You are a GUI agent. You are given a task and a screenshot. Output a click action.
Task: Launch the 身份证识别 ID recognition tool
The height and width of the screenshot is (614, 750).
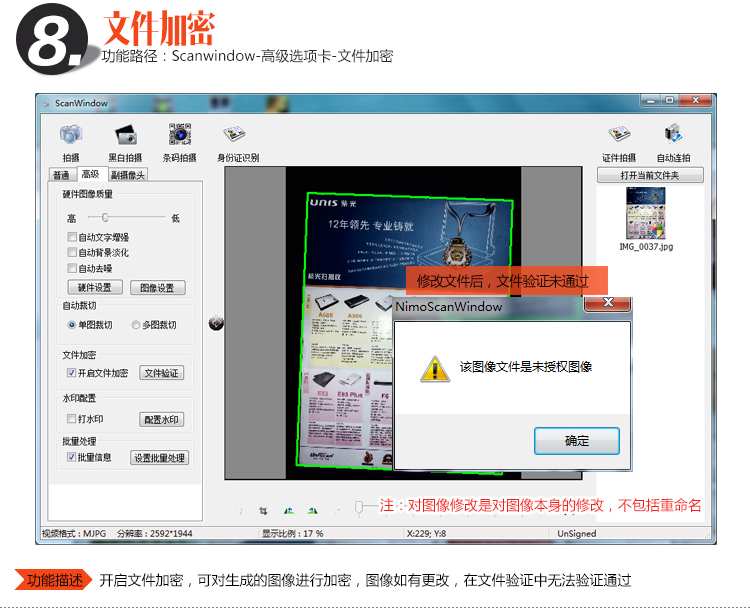(x=235, y=135)
